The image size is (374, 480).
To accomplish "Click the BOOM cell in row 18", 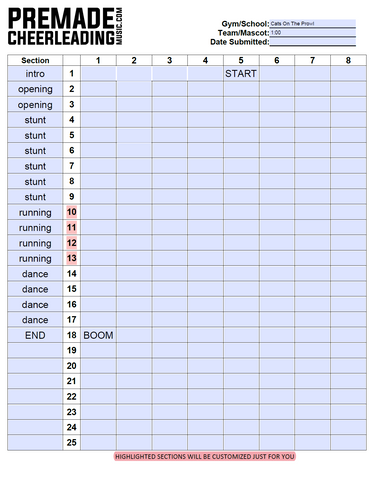I will coord(98,335).
